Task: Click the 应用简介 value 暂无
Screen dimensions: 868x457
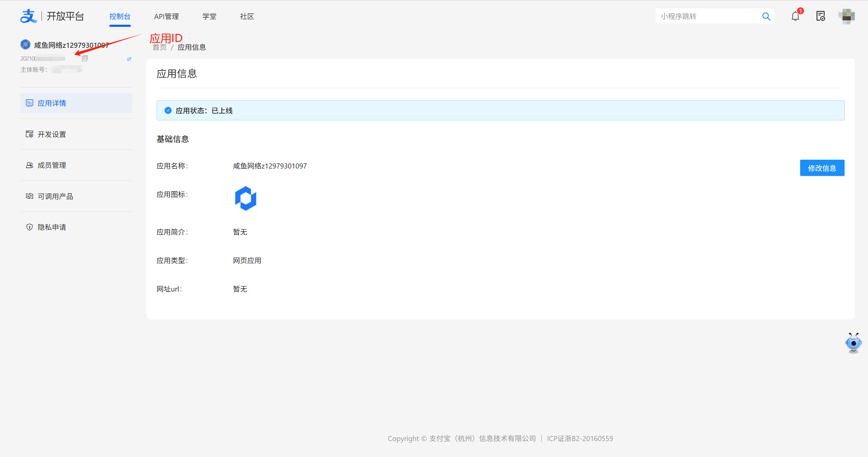Action: tap(240, 232)
